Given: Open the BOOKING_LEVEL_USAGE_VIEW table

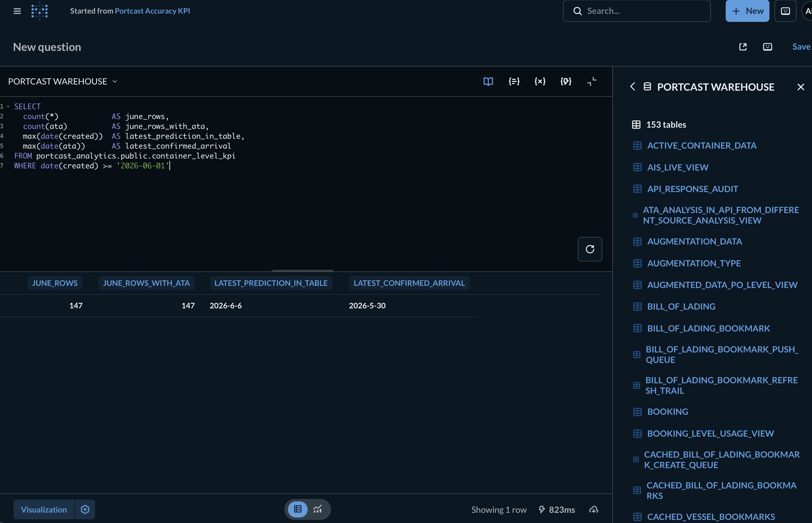Looking at the screenshot, I should tap(711, 434).
